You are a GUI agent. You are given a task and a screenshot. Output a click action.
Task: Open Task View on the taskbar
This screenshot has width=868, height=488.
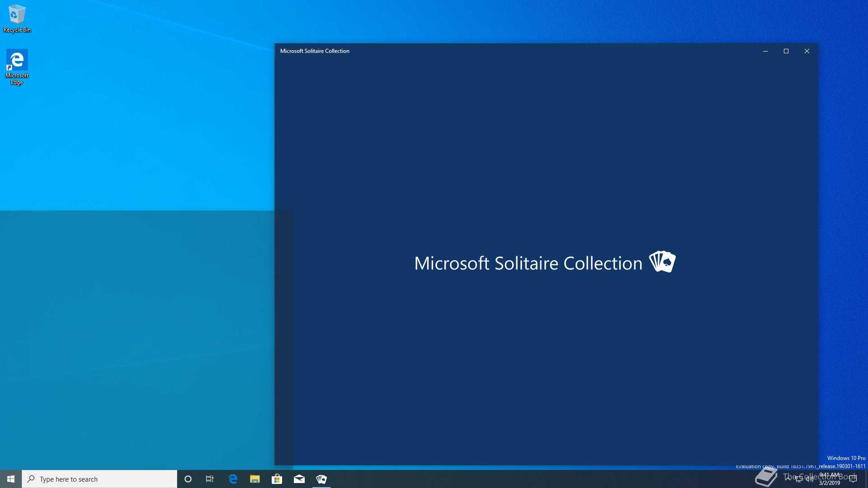(210, 479)
